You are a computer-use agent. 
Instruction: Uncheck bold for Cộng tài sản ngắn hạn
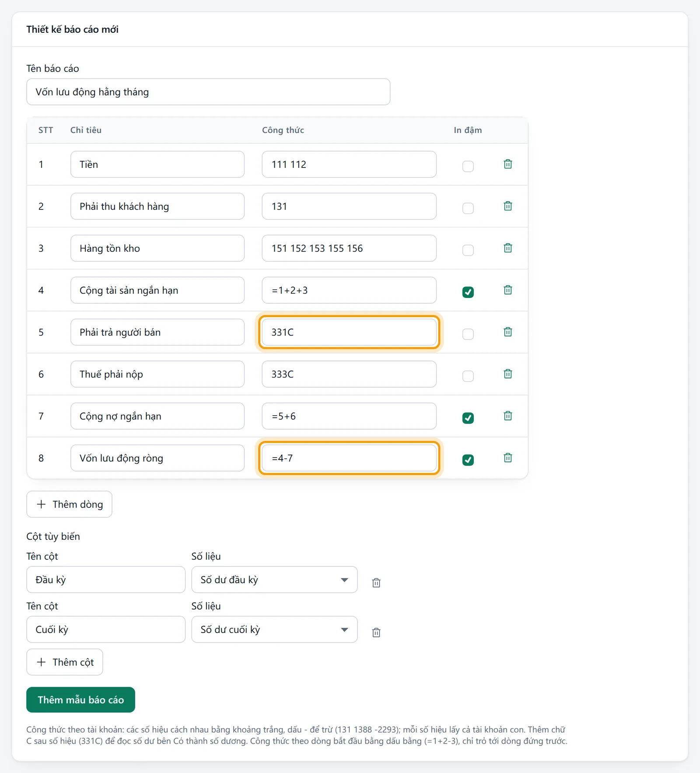468,292
